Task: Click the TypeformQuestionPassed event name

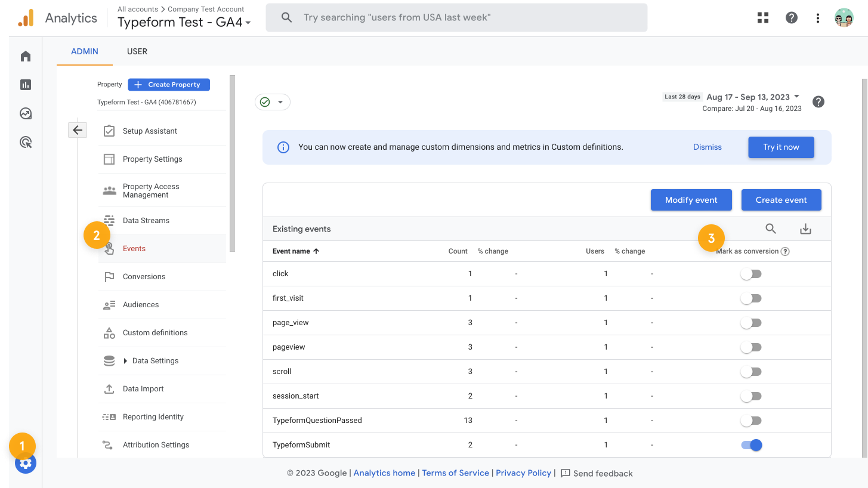Action: pyautogui.click(x=317, y=421)
